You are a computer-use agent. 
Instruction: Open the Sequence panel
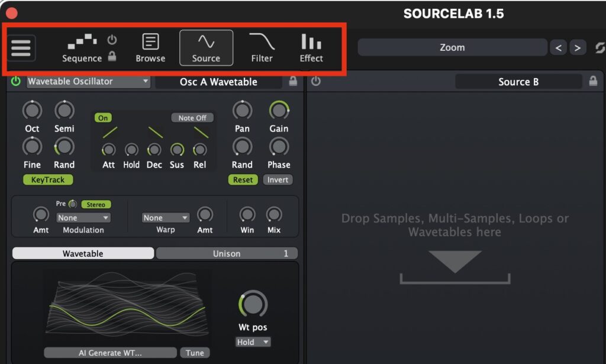[x=82, y=47]
